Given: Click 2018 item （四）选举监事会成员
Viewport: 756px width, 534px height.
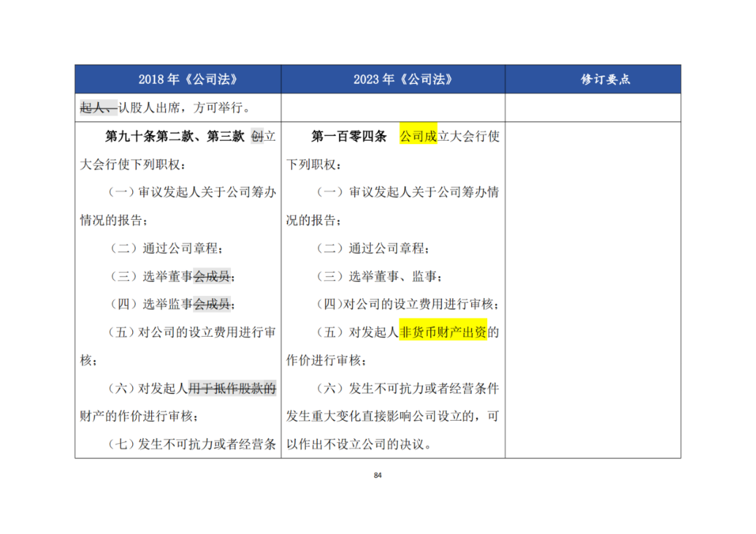Looking at the screenshot, I should [171, 304].
